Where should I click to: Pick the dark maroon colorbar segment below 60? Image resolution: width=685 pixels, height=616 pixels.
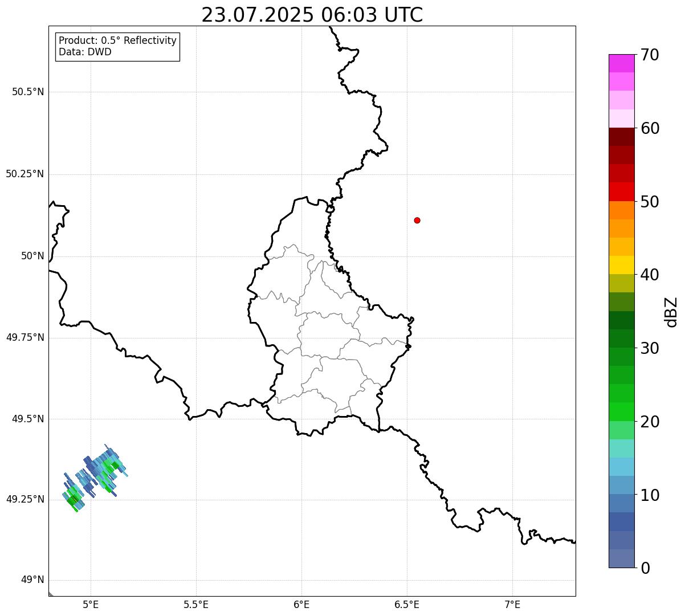[x=621, y=137]
